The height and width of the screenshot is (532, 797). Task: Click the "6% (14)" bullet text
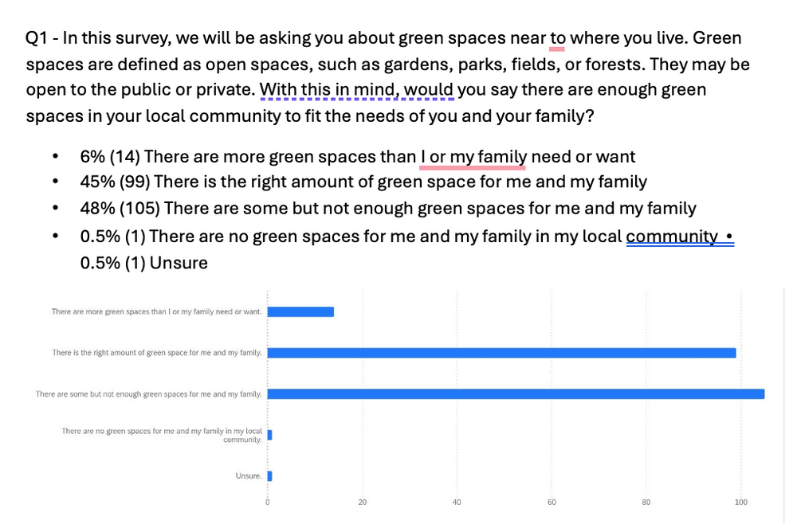click(110, 157)
